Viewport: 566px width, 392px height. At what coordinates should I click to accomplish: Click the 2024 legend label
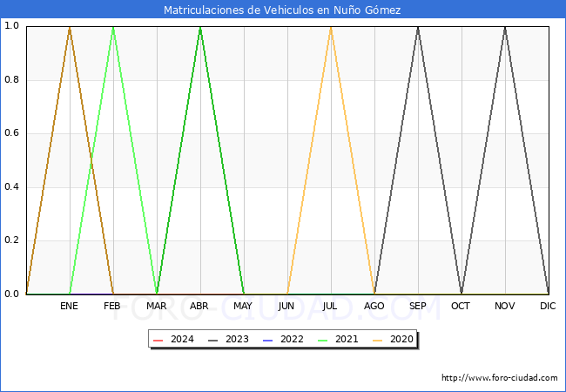tap(182, 339)
